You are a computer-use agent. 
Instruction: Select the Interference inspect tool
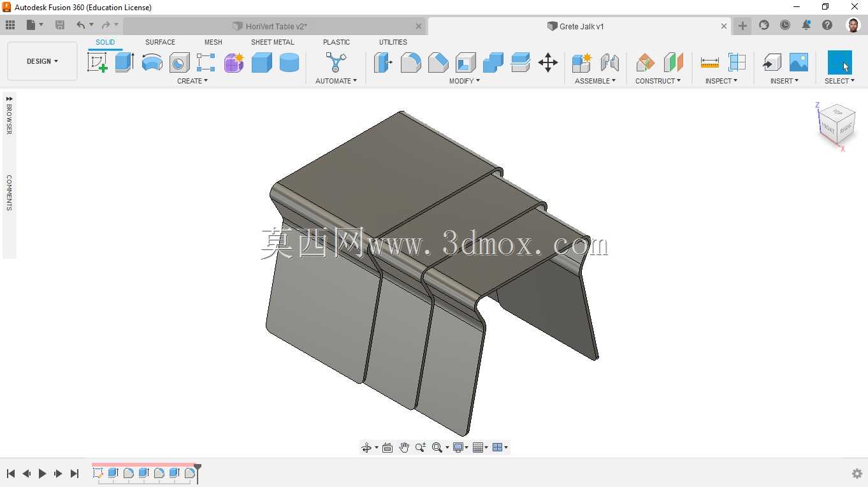click(x=737, y=62)
